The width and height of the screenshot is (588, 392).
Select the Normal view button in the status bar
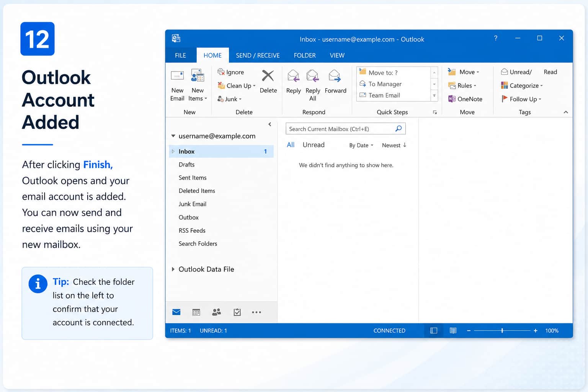[434, 330]
